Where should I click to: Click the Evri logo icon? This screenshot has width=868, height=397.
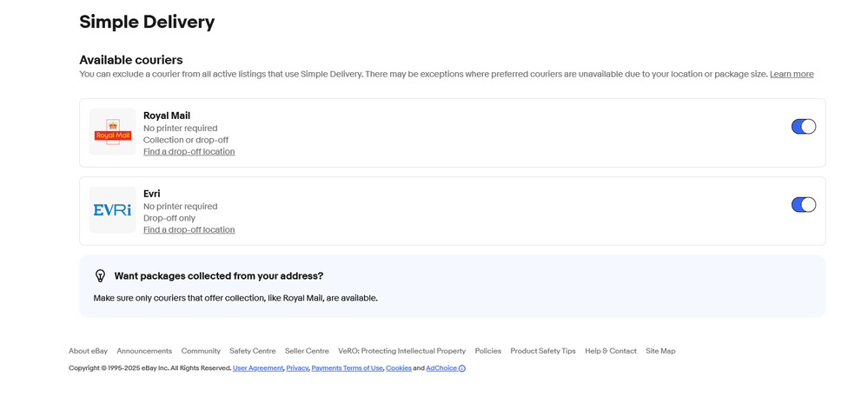coord(112,210)
